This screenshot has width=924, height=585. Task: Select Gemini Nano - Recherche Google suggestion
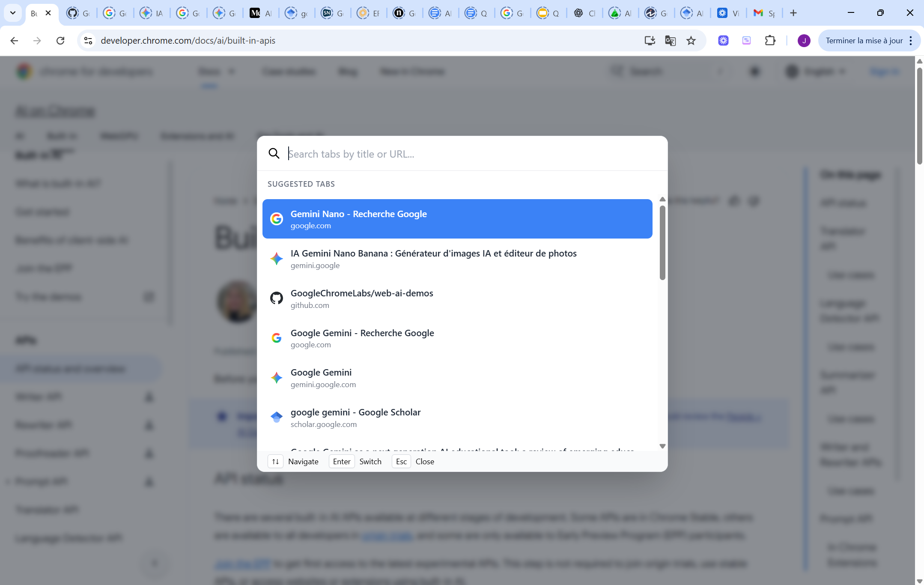[457, 219]
